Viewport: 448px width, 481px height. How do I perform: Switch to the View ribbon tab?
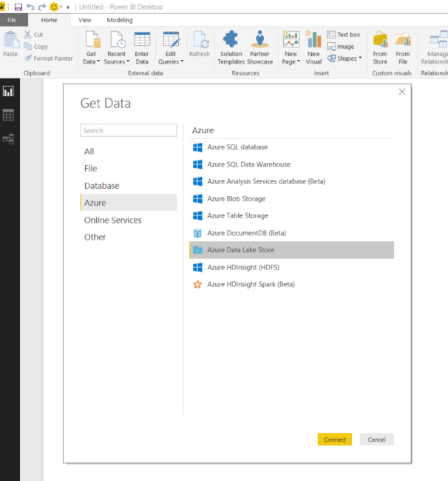[x=84, y=20]
